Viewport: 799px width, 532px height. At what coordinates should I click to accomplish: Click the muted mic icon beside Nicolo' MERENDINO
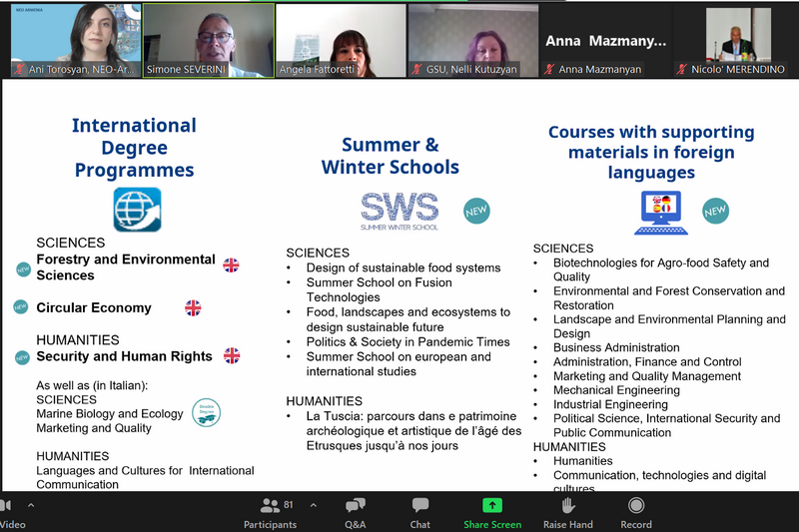[x=682, y=69]
